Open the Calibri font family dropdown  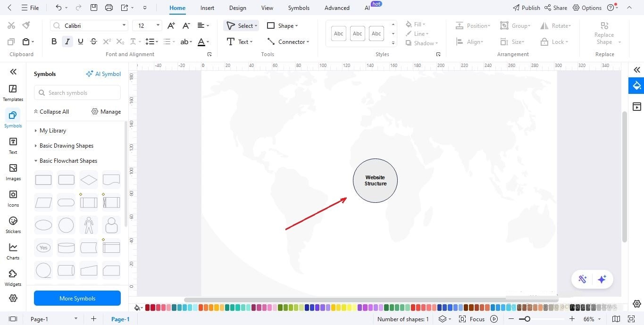[x=124, y=25]
